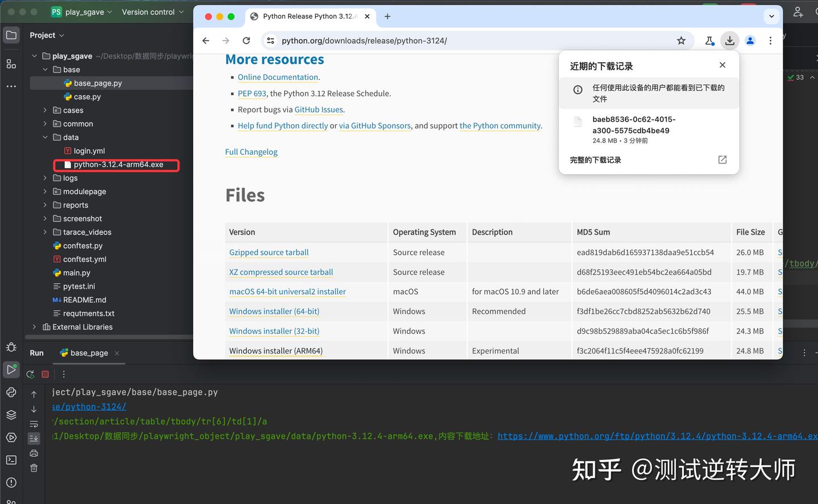This screenshot has width=818, height=504.
Task: Print the console output
Action: (34, 453)
